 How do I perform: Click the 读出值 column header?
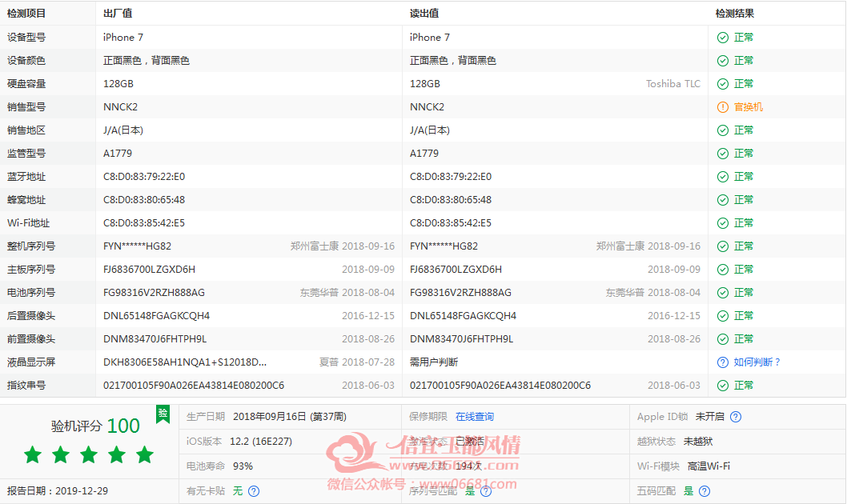point(424,14)
